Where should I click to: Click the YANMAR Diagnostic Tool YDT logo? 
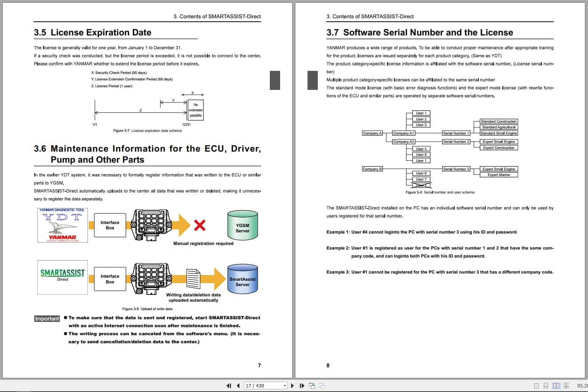pyautogui.click(x=63, y=225)
